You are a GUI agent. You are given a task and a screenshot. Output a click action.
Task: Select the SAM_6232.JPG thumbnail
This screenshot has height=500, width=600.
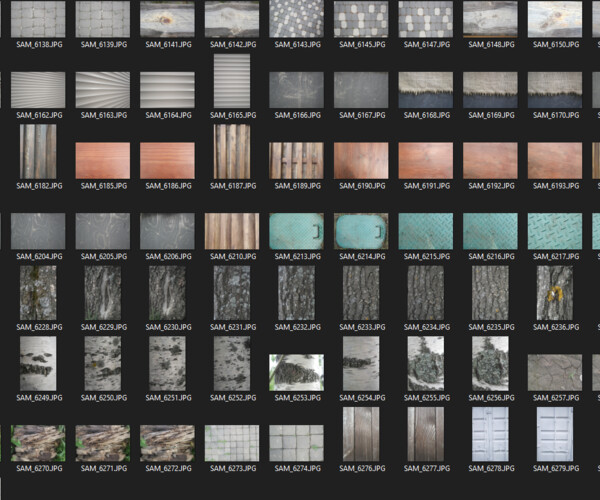pos(297,293)
